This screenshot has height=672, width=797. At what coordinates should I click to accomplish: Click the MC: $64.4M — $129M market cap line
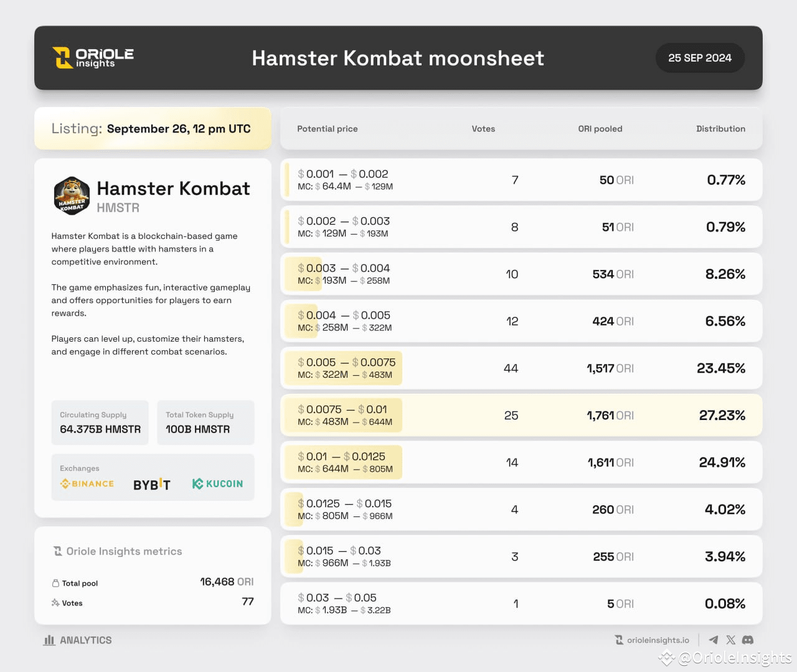click(345, 187)
